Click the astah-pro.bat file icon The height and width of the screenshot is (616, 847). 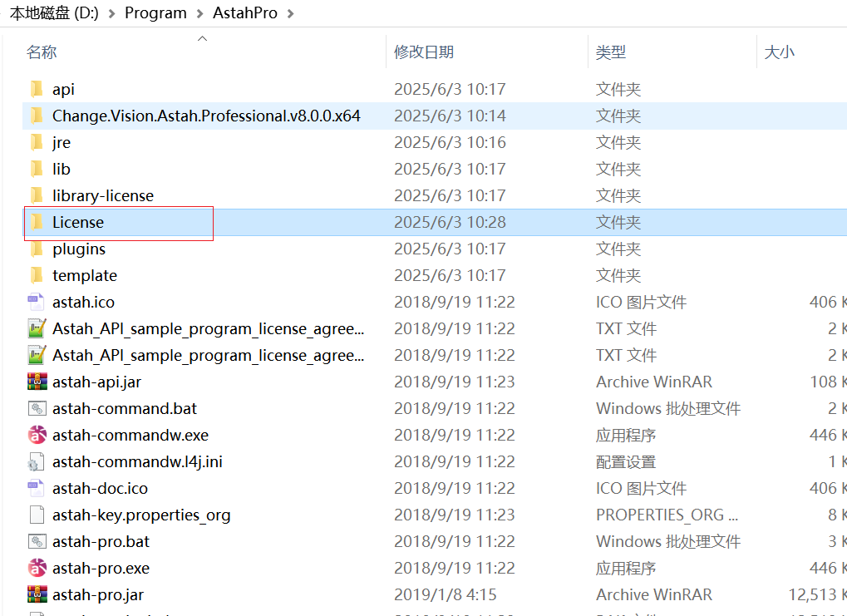[x=37, y=541]
